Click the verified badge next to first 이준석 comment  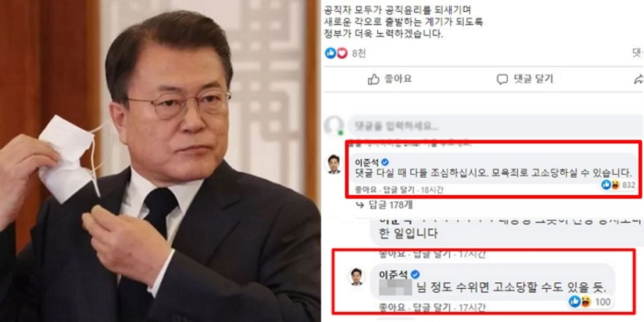coord(384,162)
